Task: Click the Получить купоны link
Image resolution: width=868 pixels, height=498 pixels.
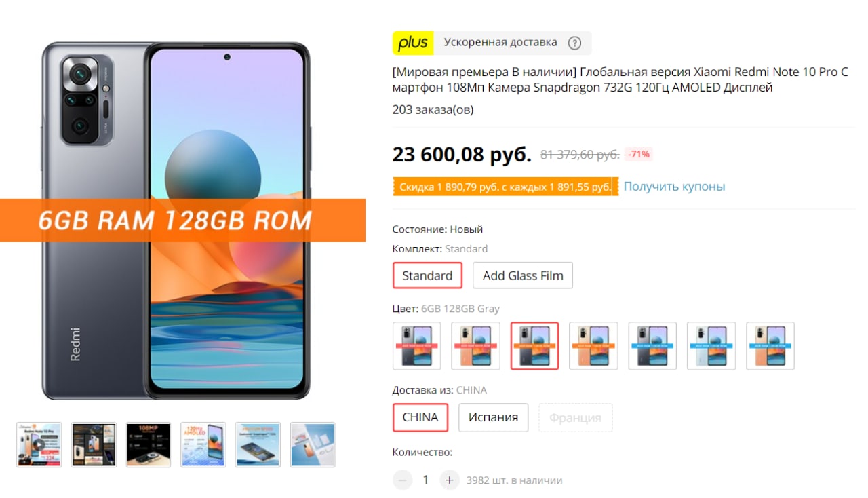Action: click(674, 186)
